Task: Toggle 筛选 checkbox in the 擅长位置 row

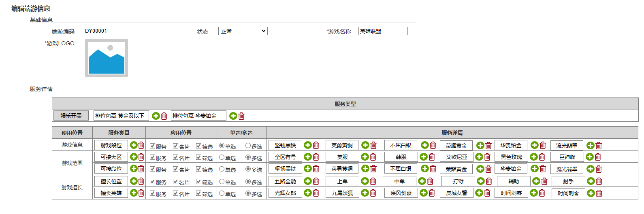Action: (x=198, y=182)
